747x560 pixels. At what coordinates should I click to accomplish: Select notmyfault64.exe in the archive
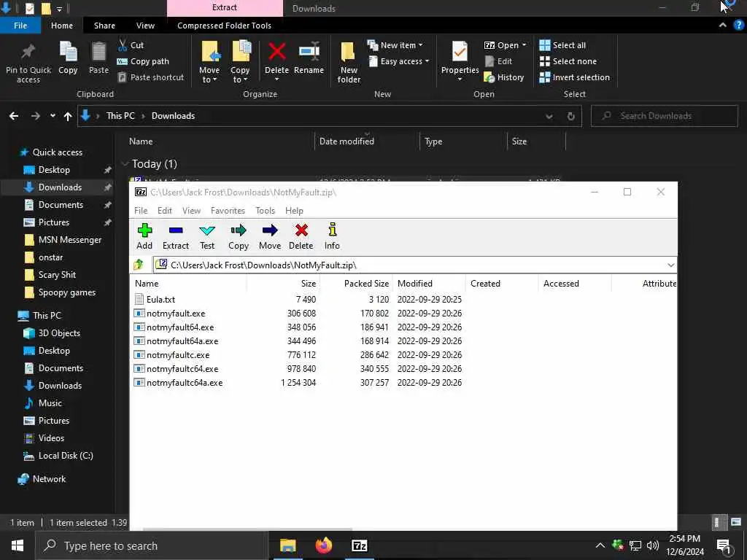(180, 327)
